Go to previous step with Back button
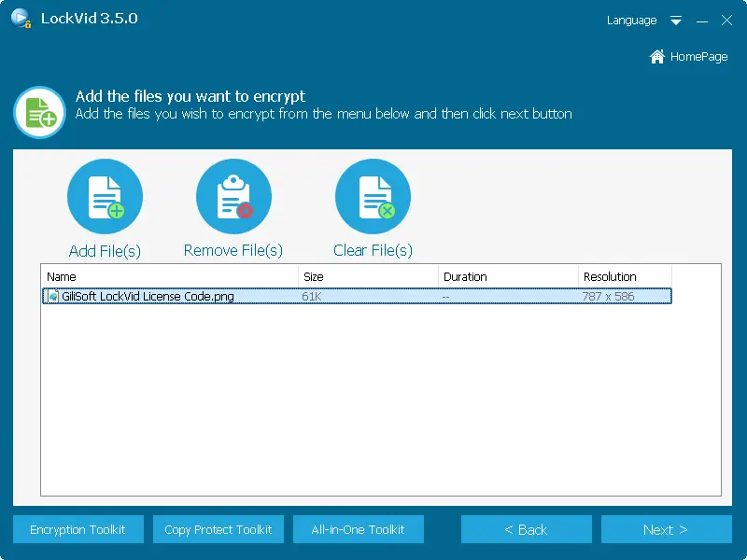Image resolution: width=747 pixels, height=560 pixels. (x=527, y=529)
